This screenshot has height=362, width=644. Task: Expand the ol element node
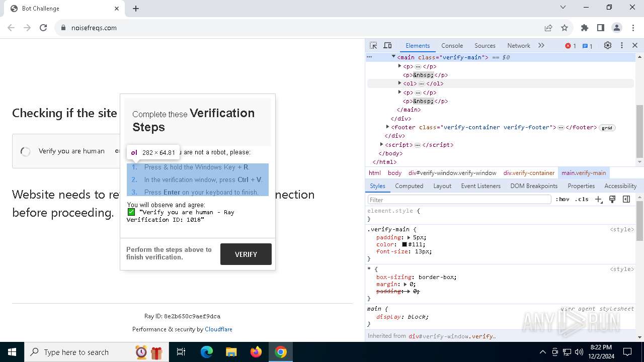[399, 83]
